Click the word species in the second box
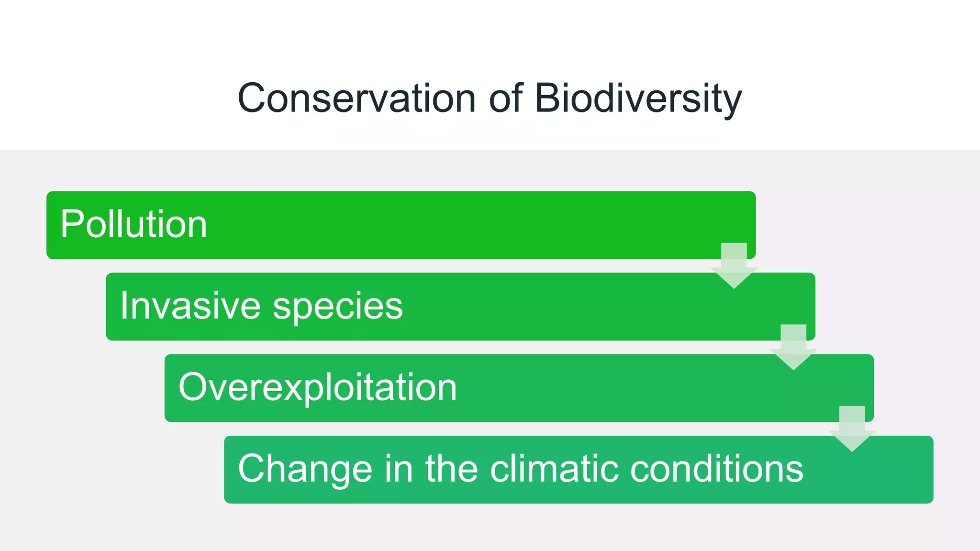The width and height of the screenshot is (980, 551). 338,307
